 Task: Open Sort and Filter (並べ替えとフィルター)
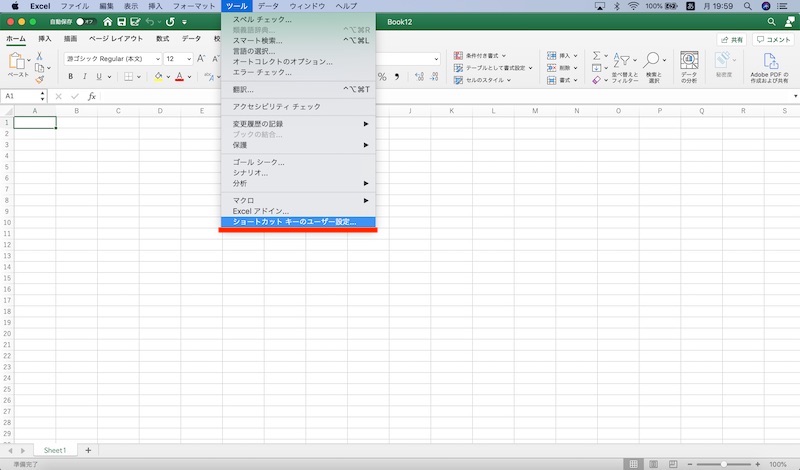(x=624, y=67)
